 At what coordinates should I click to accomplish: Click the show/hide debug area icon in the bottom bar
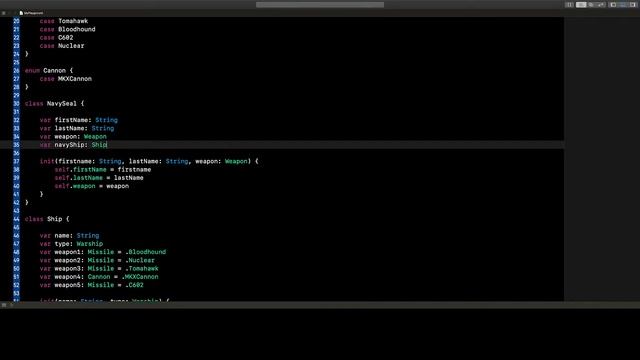click(x=4, y=305)
